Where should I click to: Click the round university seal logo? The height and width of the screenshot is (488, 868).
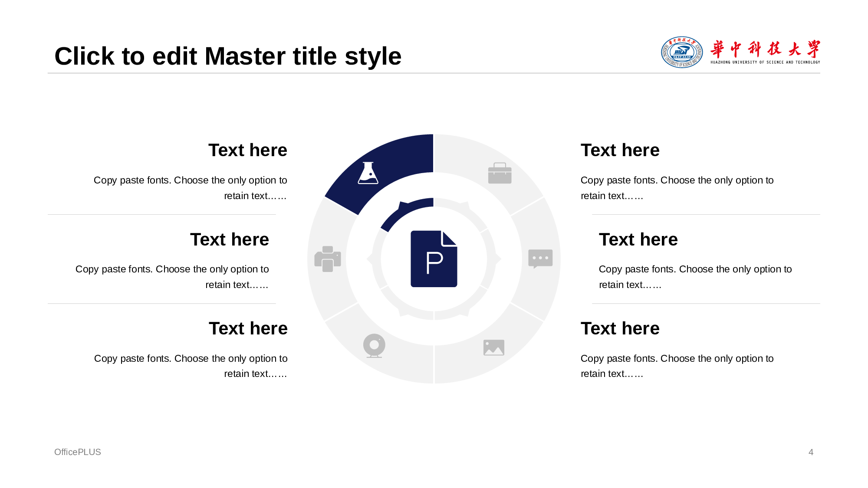click(681, 52)
